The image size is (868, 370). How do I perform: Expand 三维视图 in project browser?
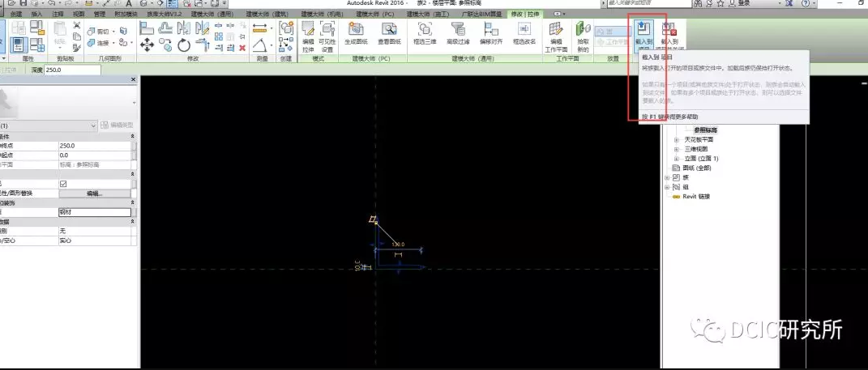(676, 149)
